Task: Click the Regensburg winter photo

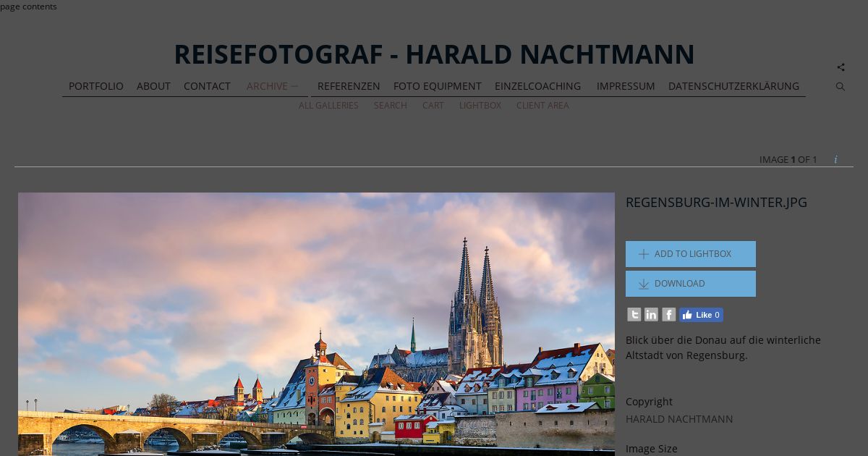Action: pyautogui.click(x=316, y=324)
